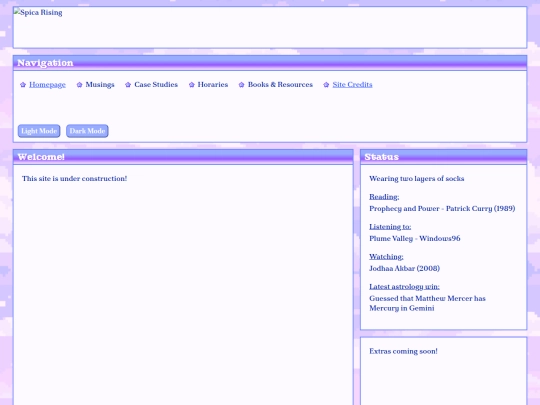The image size is (540, 405).
Task: Switch to Dark Mode
Action: [x=87, y=131]
